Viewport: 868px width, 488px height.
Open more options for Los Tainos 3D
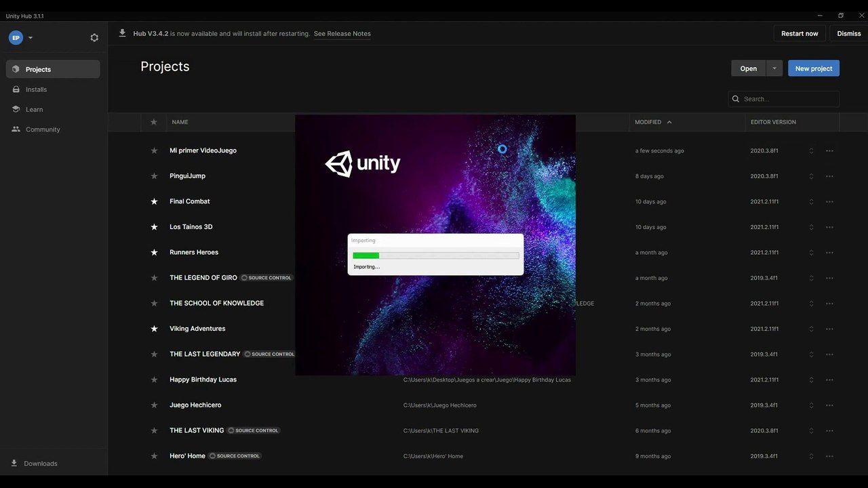click(829, 227)
